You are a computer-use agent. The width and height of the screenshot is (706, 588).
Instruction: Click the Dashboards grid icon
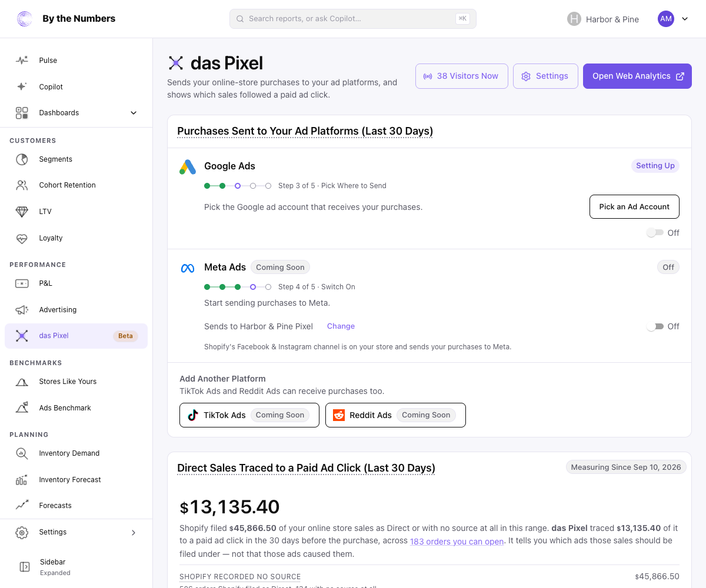tap(22, 113)
